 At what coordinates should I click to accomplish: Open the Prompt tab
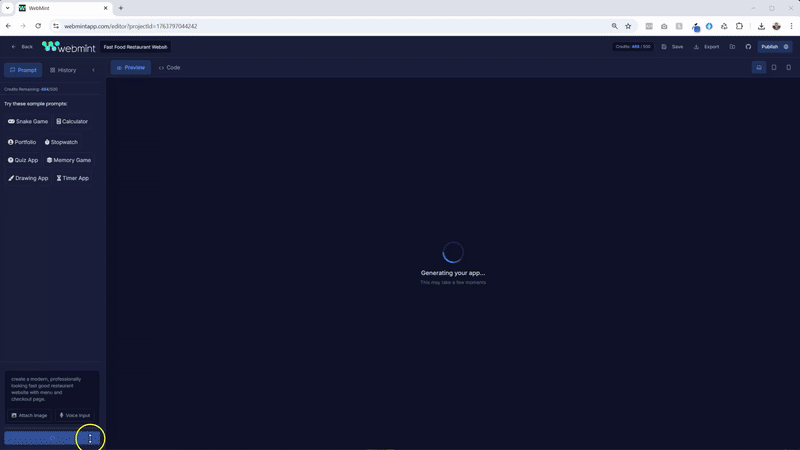pyautogui.click(x=23, y=70)
